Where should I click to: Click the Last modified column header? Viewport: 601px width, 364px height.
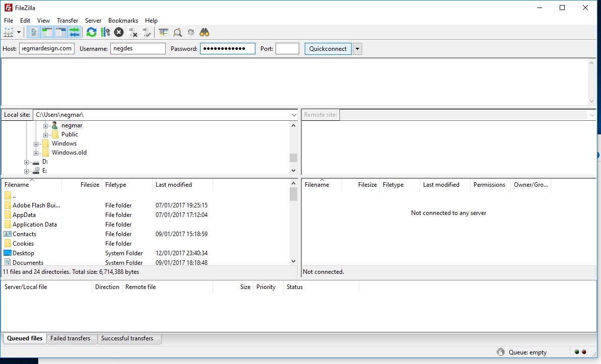coord(174,185)
